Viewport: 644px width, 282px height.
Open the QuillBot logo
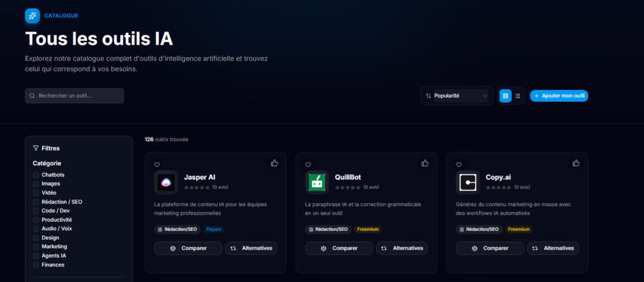coord(317,182)
